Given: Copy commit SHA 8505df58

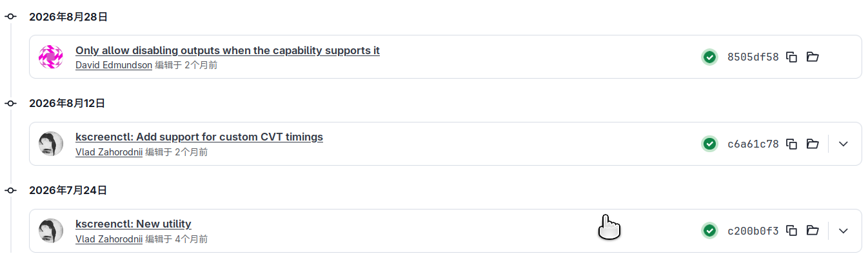Looking at the screenshot, I should tap(792, 57).
